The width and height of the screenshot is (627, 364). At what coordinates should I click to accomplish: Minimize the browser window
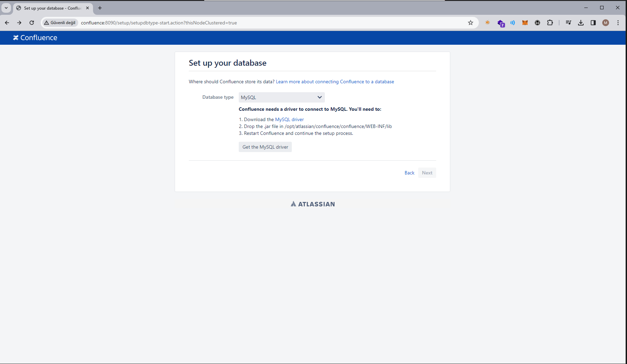click(586, 8)
